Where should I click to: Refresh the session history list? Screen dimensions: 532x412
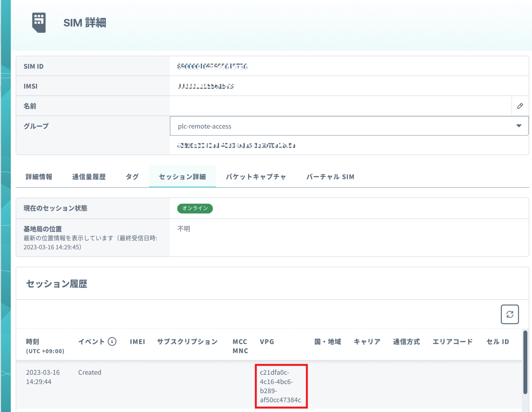click(509, 314)
